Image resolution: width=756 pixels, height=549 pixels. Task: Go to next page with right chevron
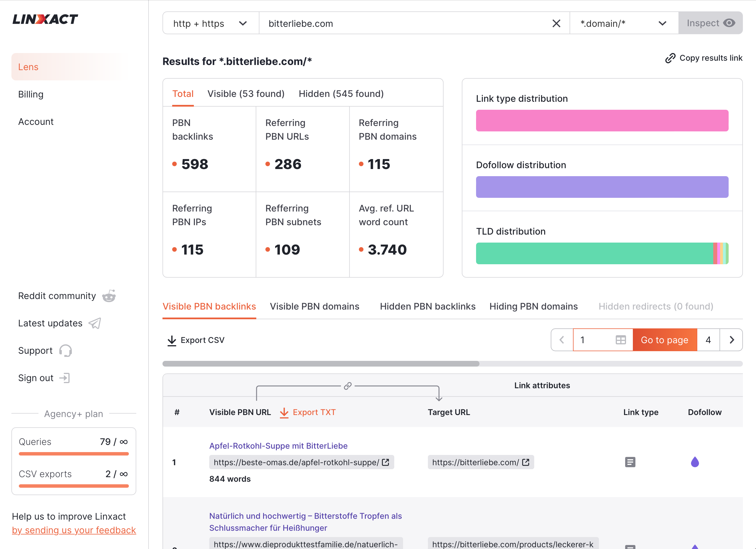(x=731, y=340)
